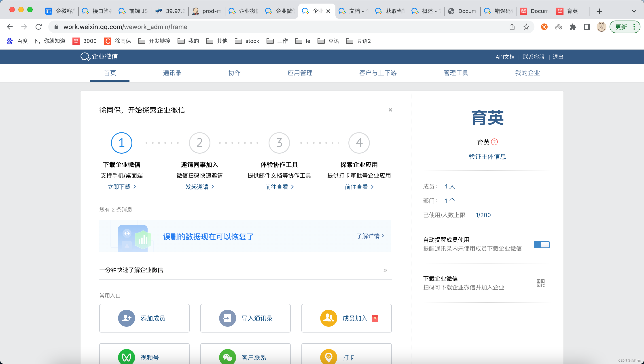Screen dimensions: 644x364
Task: Click 联系客服 in the header
Action: click(533, 57)
